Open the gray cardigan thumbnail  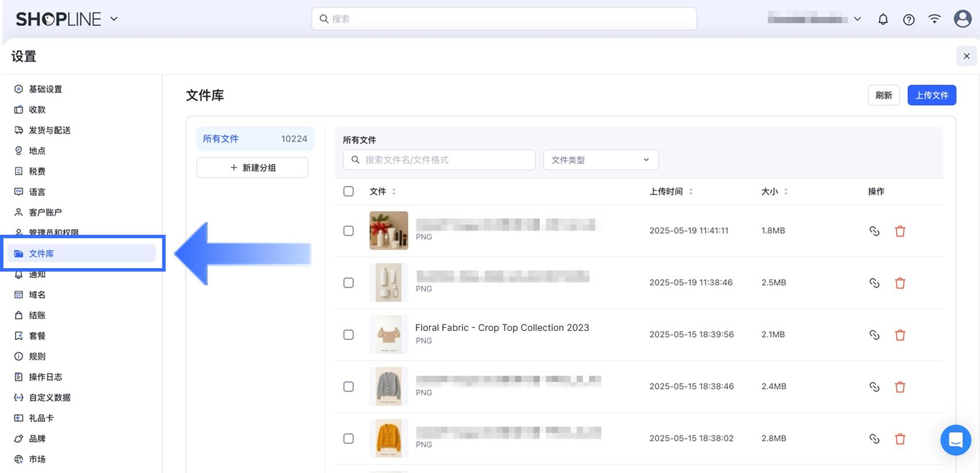[x=389, y=386]
